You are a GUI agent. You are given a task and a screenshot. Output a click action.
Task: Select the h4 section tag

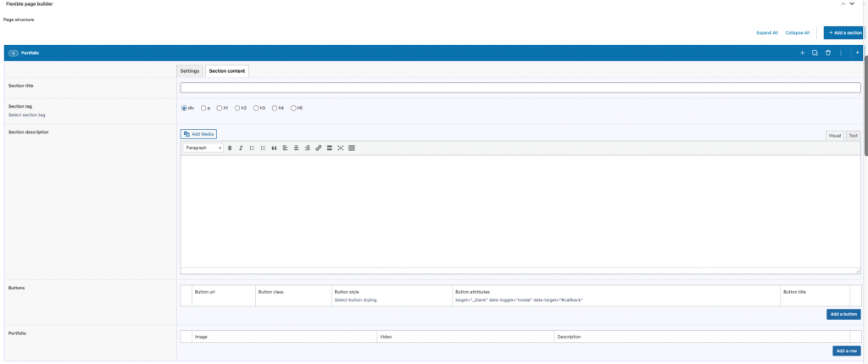pyautogui.click(x=275, y=108)
